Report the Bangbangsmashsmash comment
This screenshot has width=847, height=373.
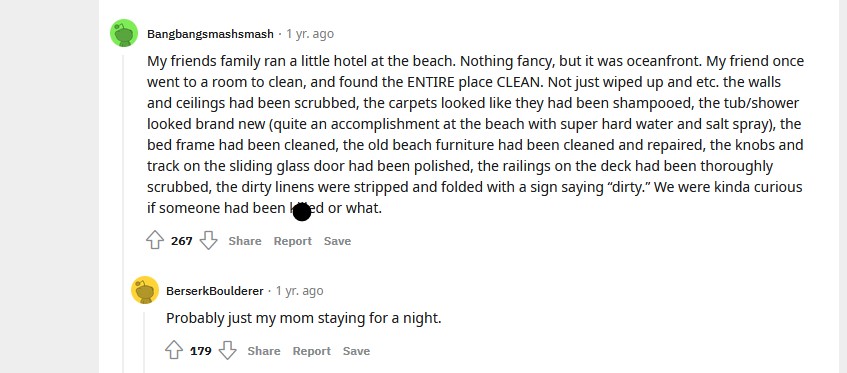tap(292, 241)
